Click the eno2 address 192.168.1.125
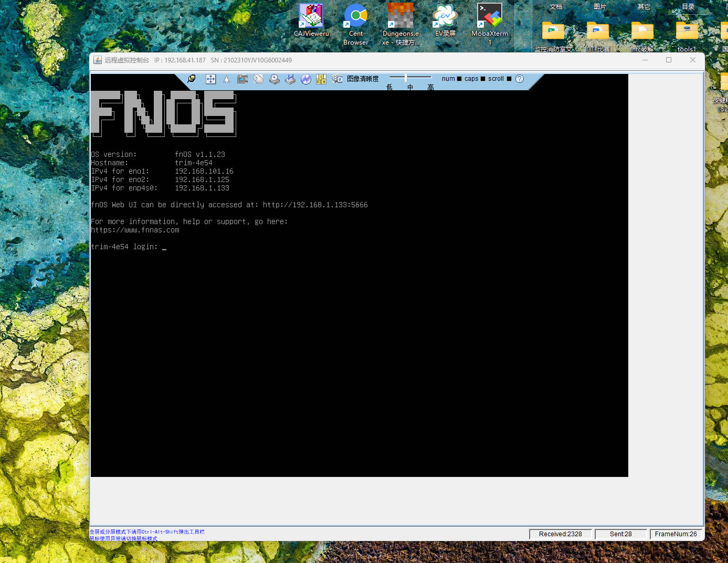This screenshot has height=563, width=728. [202, 179]
